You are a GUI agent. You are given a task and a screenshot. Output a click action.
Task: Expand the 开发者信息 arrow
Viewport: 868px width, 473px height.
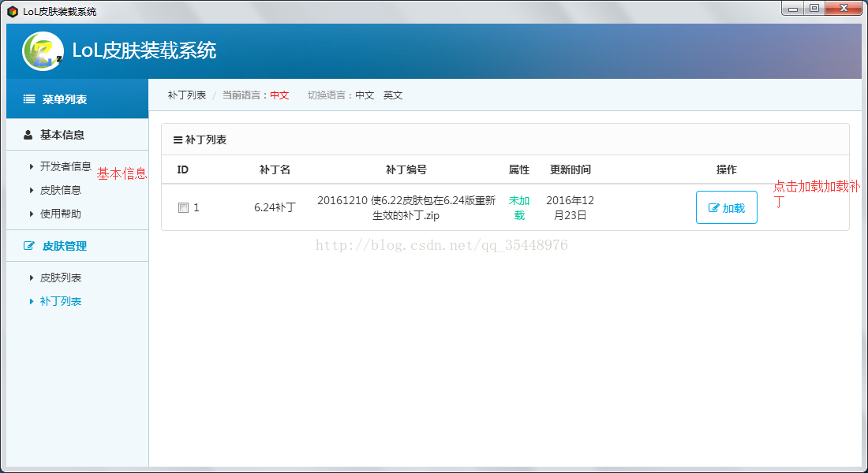[x=32, y=166]
